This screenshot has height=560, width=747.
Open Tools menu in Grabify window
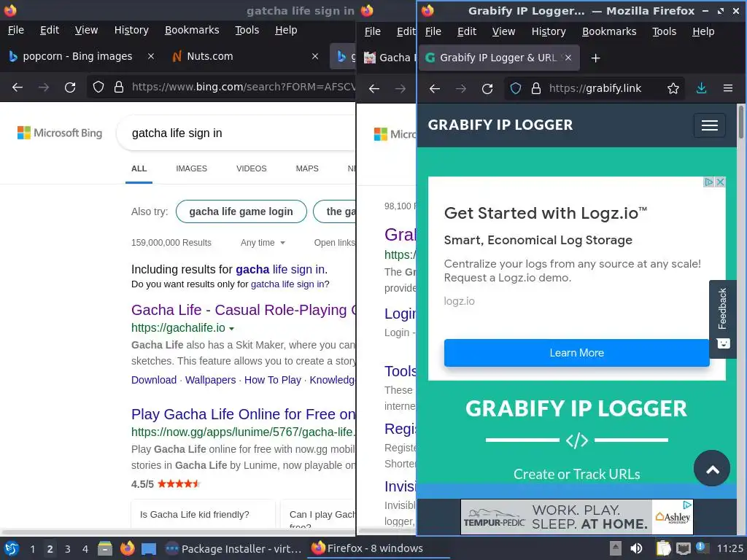[x=664, y=31]
